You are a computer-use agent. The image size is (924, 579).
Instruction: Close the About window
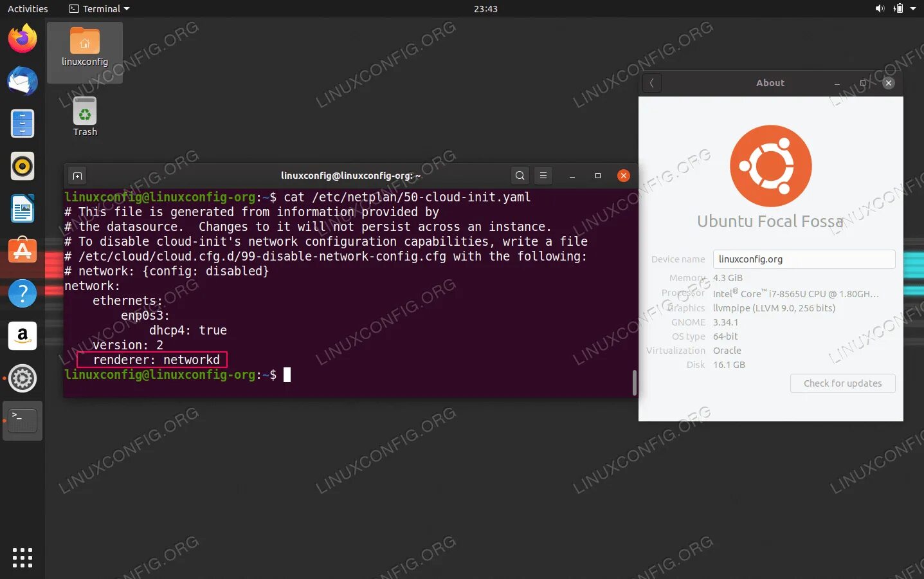(889, 83)
